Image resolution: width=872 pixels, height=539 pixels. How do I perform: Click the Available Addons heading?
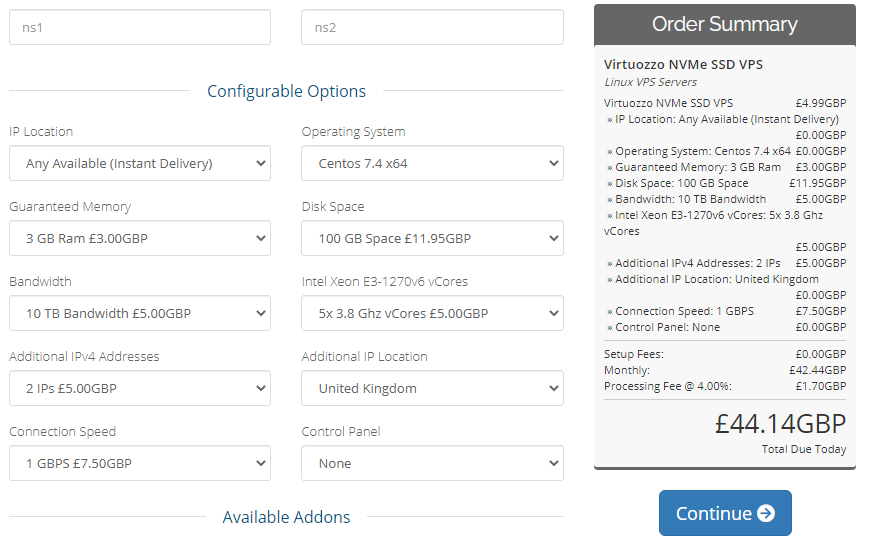click(286, 517)
